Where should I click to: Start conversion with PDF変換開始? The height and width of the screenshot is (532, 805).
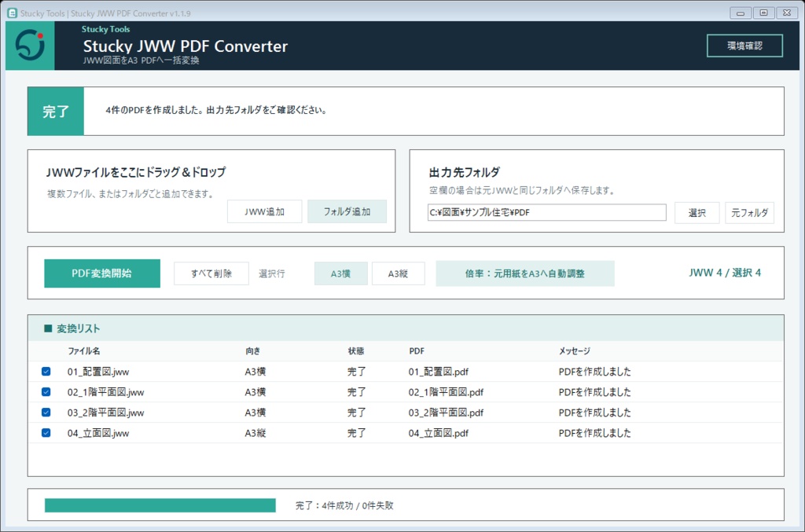coord(102,273)
